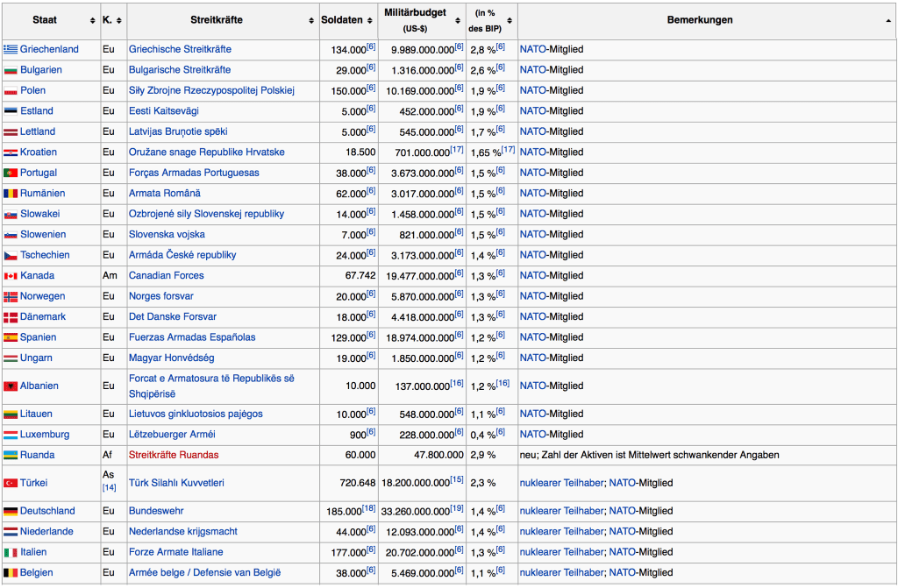Viewport: 898px width, 588px height.
Task: Sort table by Staat column
Action: pos(92,20)
